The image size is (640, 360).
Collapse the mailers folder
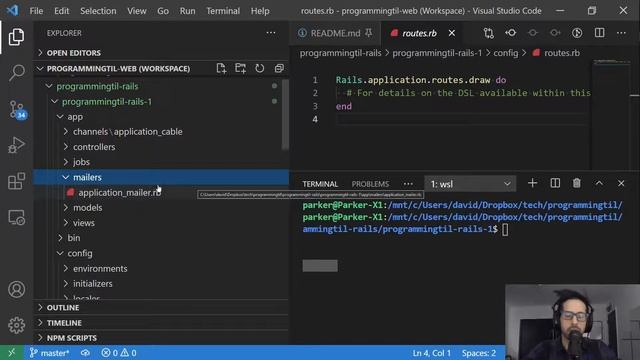pos(161,177)
